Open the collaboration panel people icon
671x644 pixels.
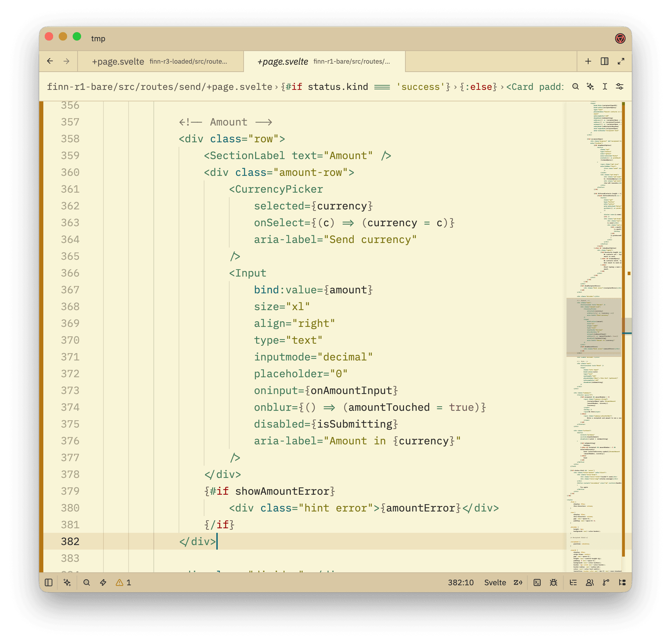coord(590,582)
